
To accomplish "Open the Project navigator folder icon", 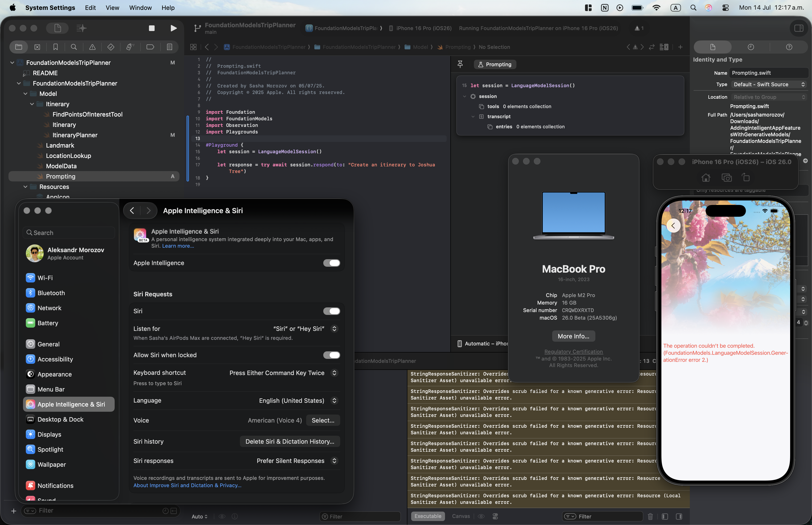I will [19, 47].
